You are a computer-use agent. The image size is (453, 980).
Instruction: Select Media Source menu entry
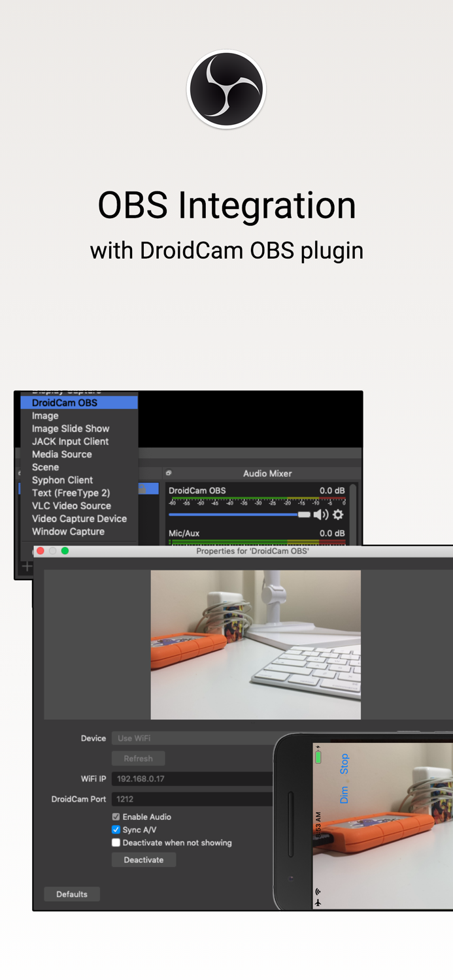pyautogui.click(x=79, y=454)
